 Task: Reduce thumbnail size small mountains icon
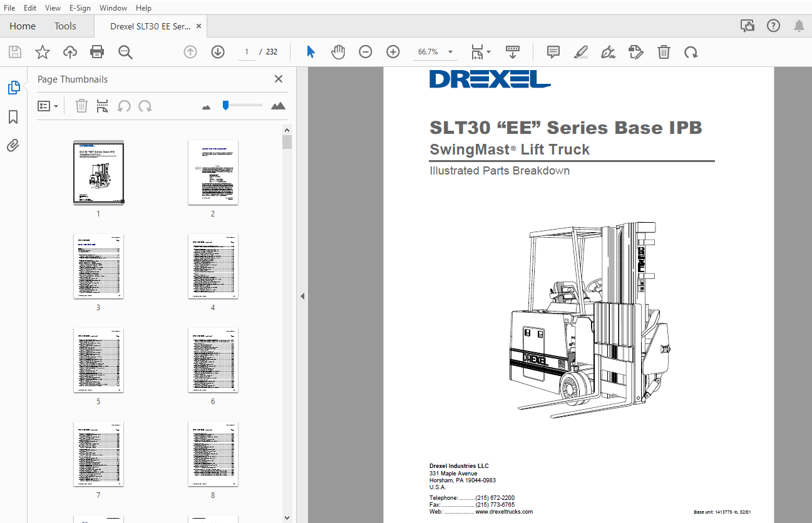(206, 107)
